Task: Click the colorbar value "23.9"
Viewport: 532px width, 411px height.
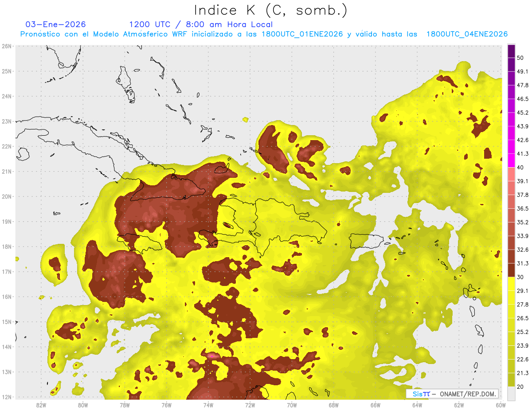Action: [522, 345]
